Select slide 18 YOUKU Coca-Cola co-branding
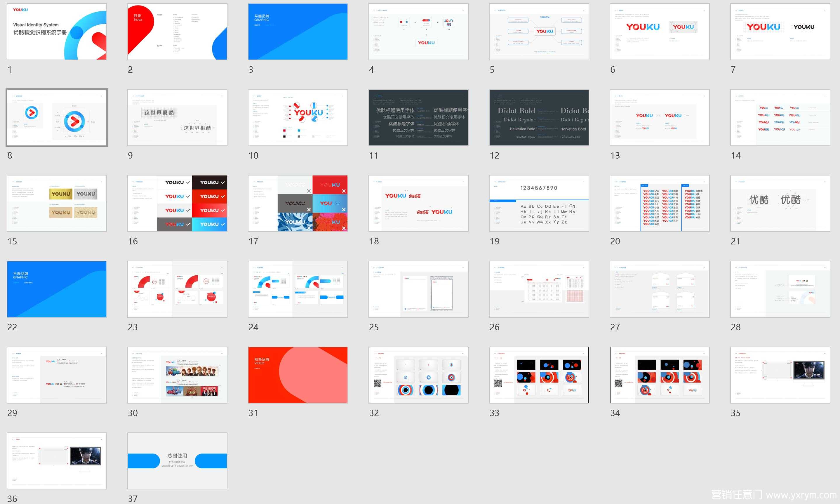 (x=418, y=204)
